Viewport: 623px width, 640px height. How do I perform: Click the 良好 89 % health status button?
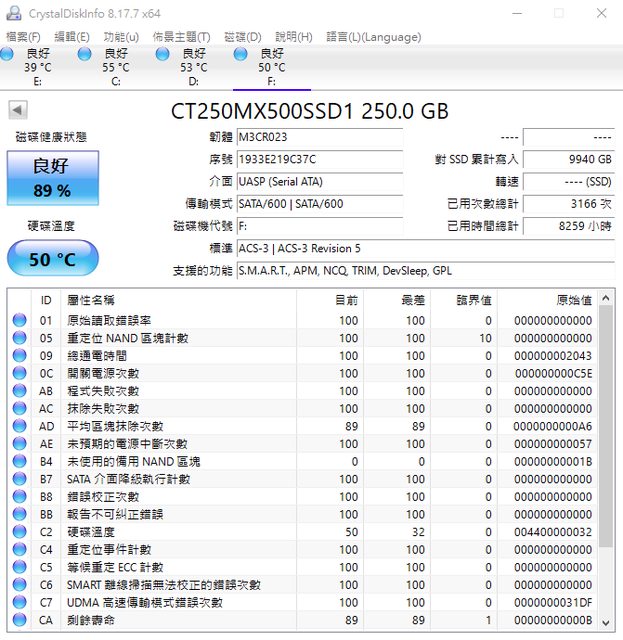point(52,178)
